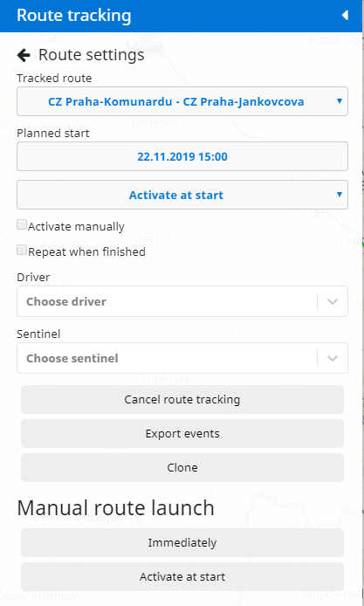
Task: Toggle the Repeat when finished checkbox
Action: 22,250
